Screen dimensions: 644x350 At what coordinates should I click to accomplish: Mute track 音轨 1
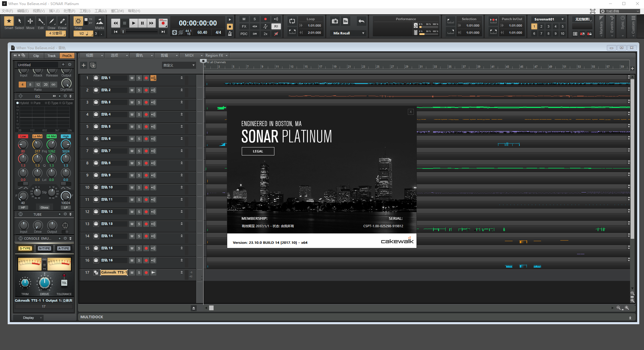[x=132, y=78]
